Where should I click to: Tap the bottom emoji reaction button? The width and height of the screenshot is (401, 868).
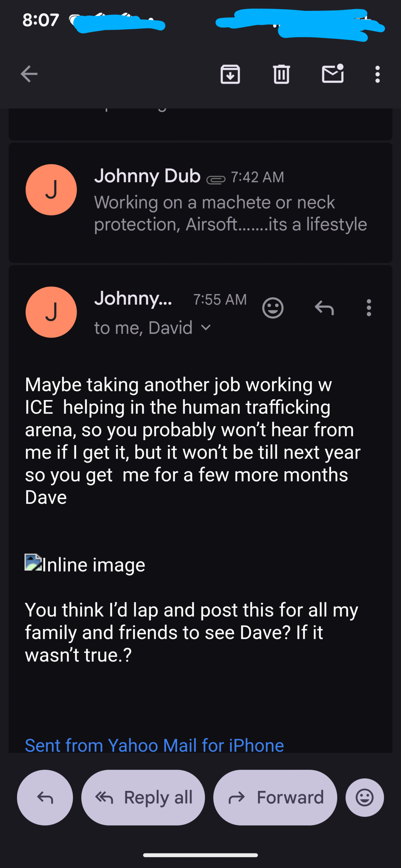coord(365,797)
